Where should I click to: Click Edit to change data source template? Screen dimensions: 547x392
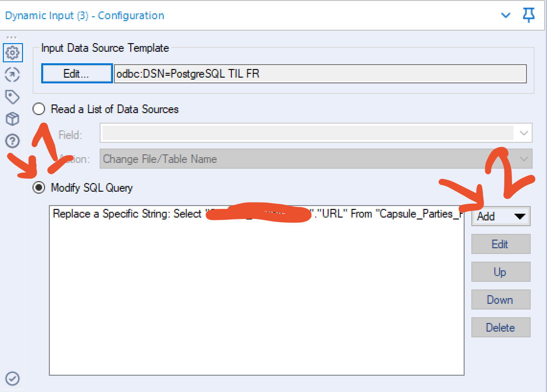77,73
